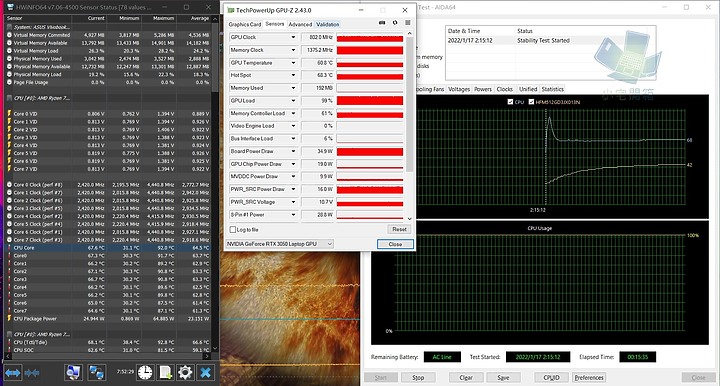
Task: Click GPU-Z title bar app icon
Action: pos(231,10)
